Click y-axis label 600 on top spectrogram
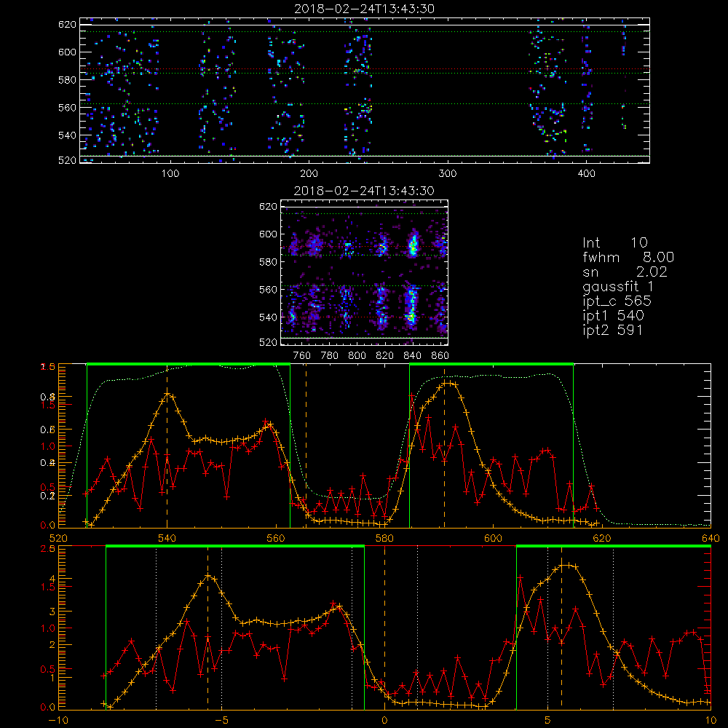The height and width of the screenshot is (728, 728). 67,52
